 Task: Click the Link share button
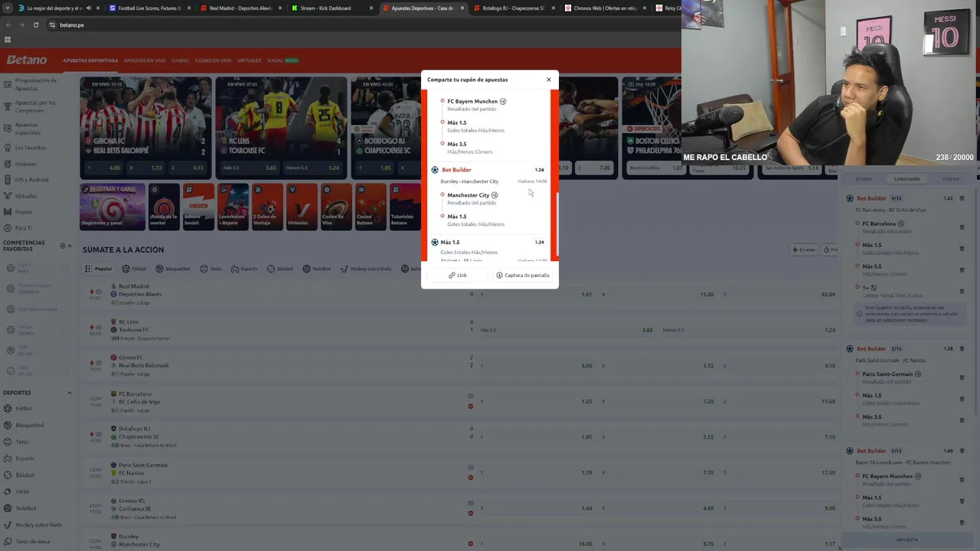[457, 275]
